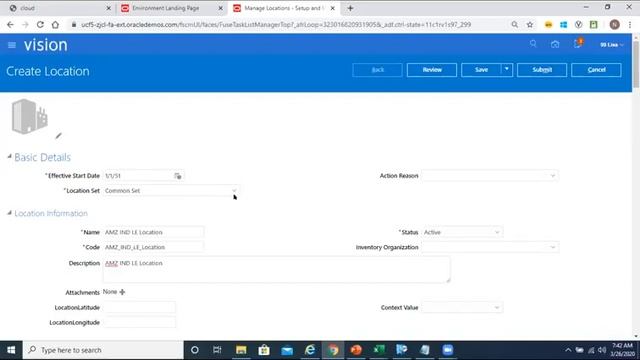Add an attachment with plus icon
640x360 pixels.
(122, 292)
